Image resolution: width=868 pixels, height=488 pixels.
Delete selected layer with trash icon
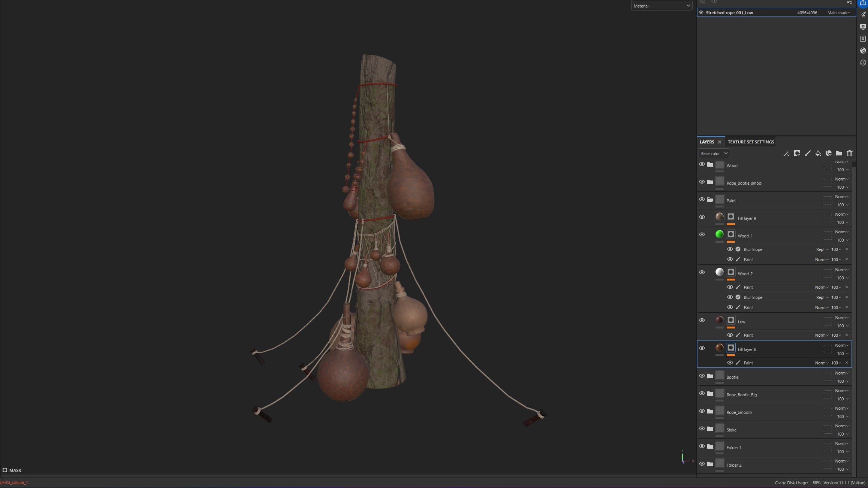click(850, 154)
